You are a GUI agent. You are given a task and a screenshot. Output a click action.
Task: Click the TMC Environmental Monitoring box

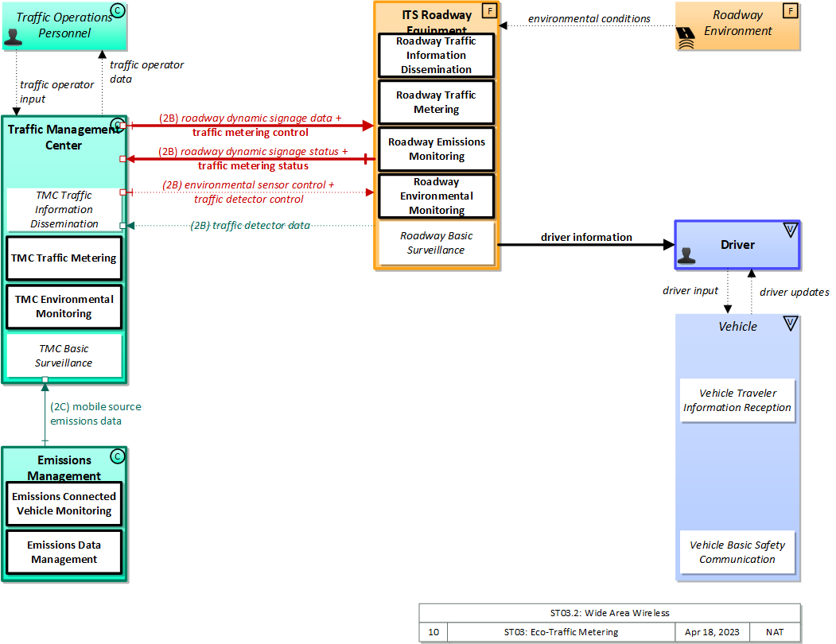coord(64,307)
